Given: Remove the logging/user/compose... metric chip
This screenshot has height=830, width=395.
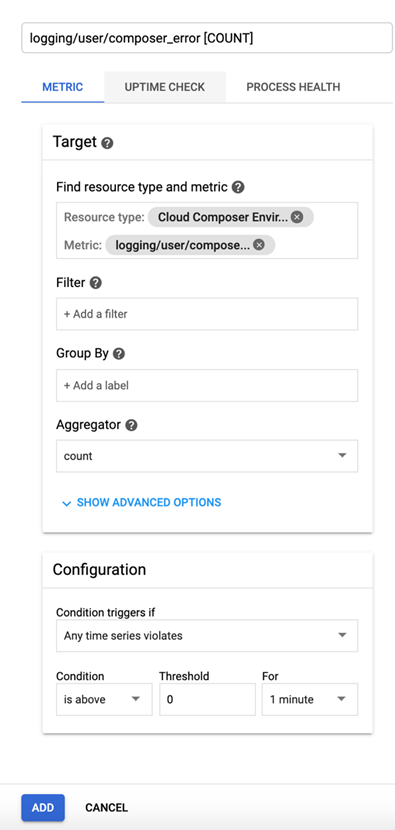Looking at the screenshot, I should pos(258,245).
